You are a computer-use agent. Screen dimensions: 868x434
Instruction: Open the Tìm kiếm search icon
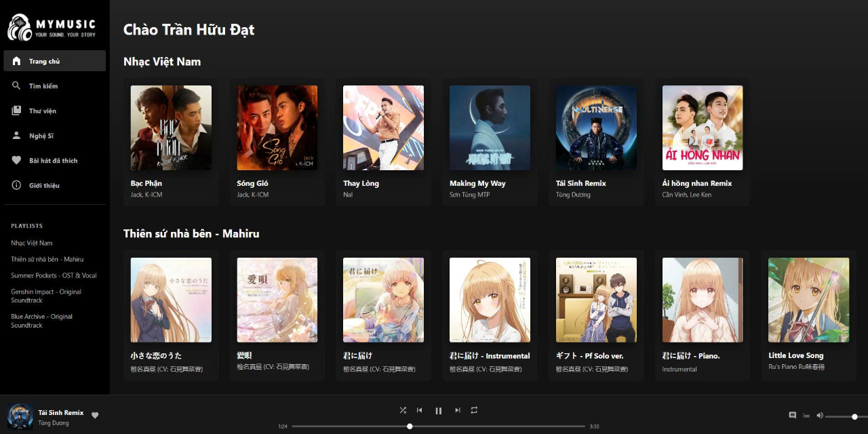click(x=15, y=85)
